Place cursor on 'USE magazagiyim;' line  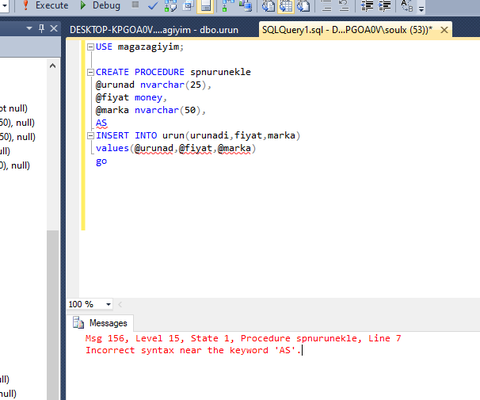pyautogui.click(x=139, y=47)
